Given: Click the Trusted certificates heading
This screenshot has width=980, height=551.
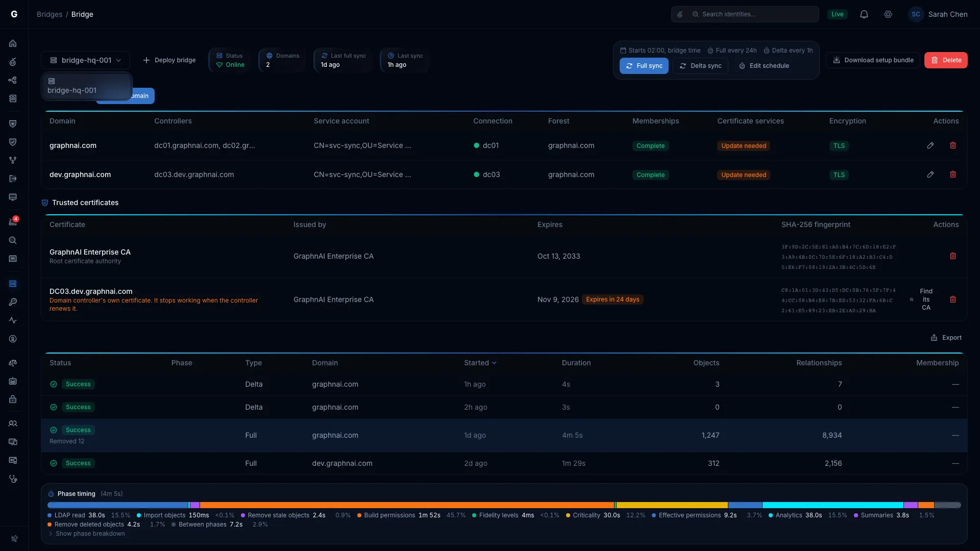Looking at the screenshot, I should pos(85,203).
